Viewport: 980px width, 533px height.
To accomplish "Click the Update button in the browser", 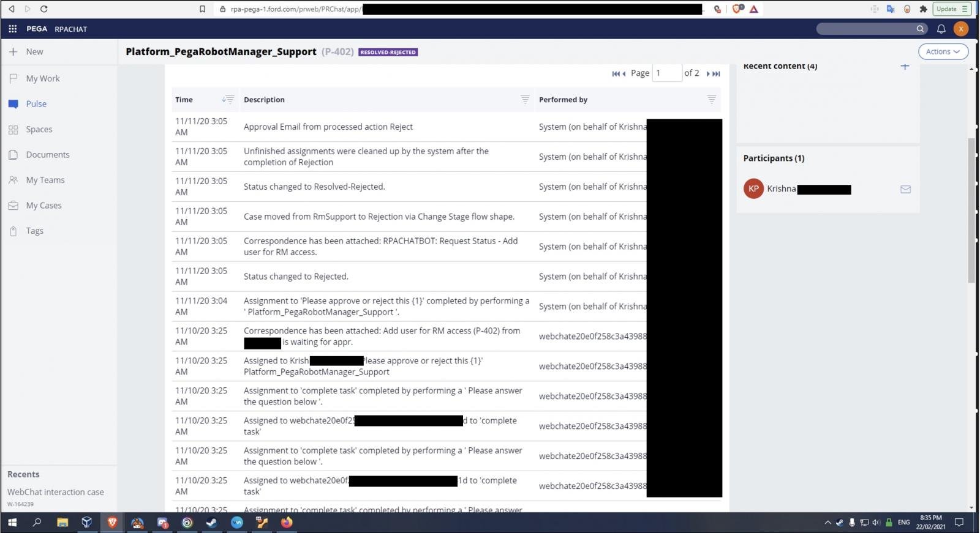I will 951,9.
